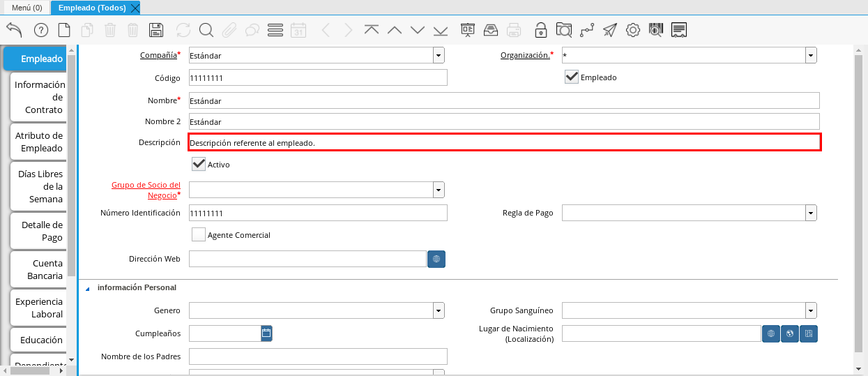Click into the Nombre de los Padres field
Screen dimensions: 868x376
(318, 356)
